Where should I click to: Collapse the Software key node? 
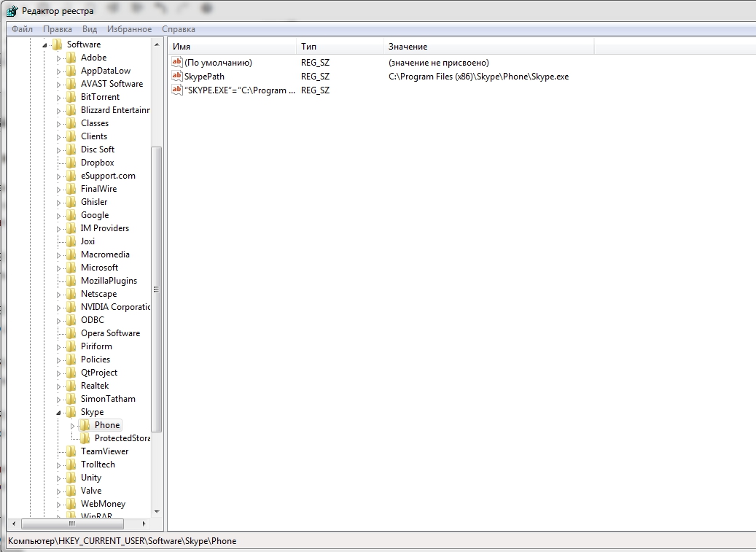[45, 45]
